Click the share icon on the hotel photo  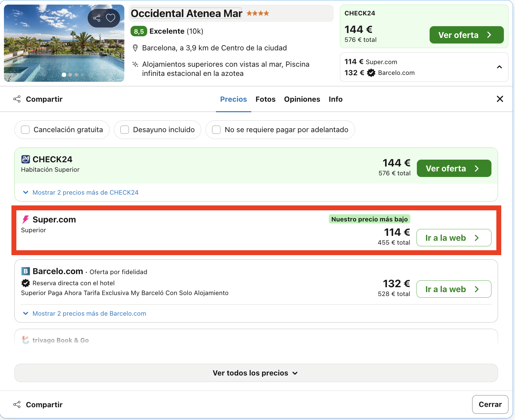[97, 18]
